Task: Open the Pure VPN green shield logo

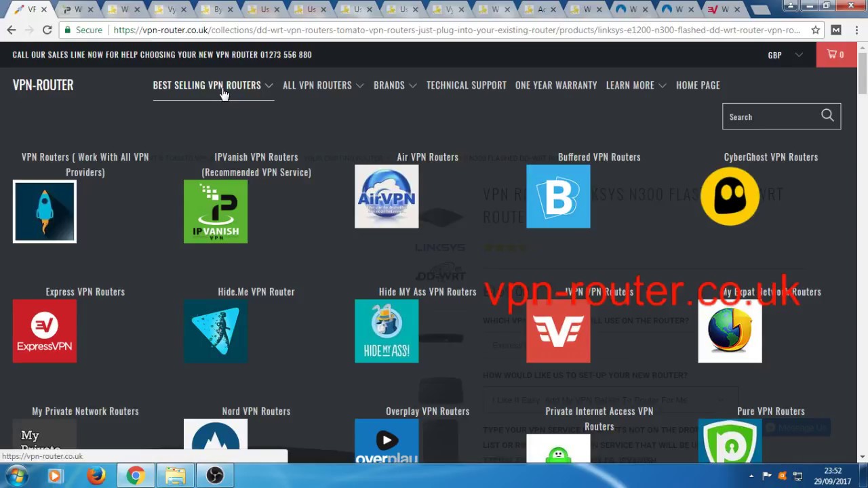Action: (x=730, y=441)
